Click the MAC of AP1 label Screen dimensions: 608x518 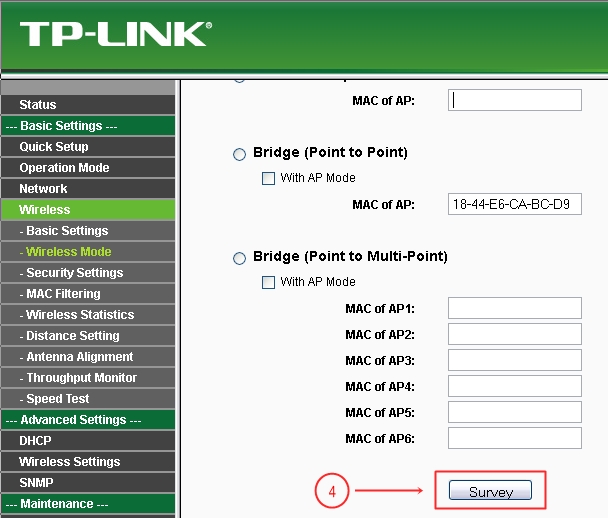pyautogui.click(x=380, y=309)
